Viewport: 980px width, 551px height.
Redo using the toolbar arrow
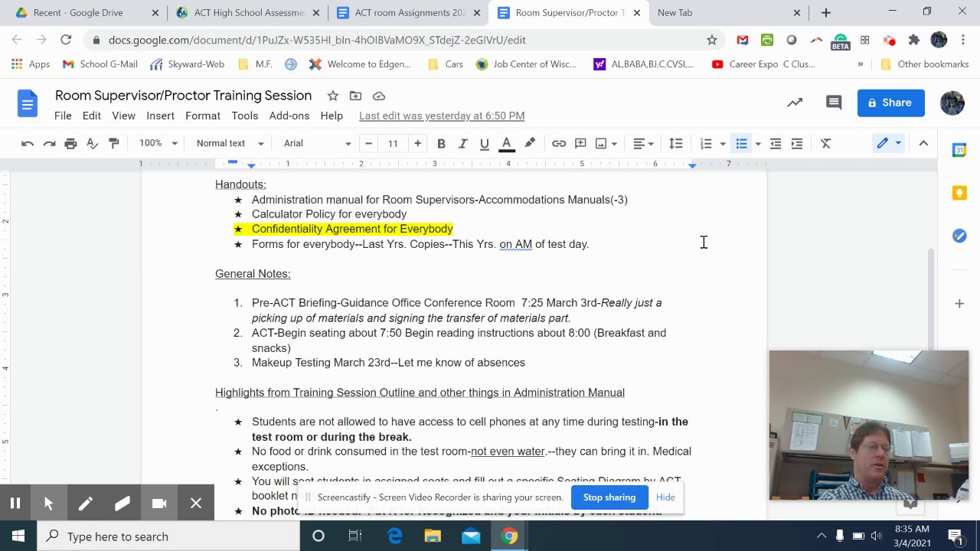(x=49, y=143)
